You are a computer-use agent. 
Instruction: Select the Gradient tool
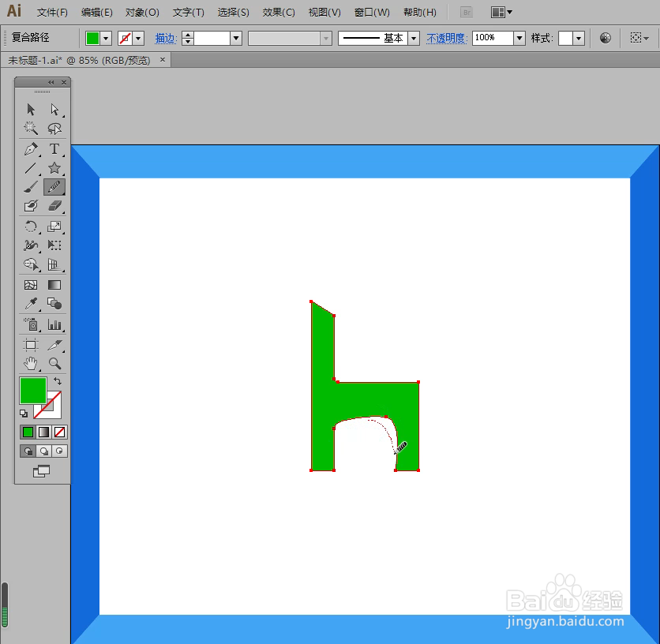click(54, 285)
